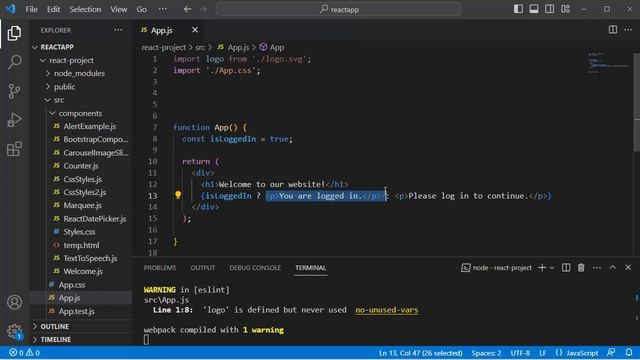Open the Explorer view in activity bar
640x360 pixels.
[x=14, y=33]
